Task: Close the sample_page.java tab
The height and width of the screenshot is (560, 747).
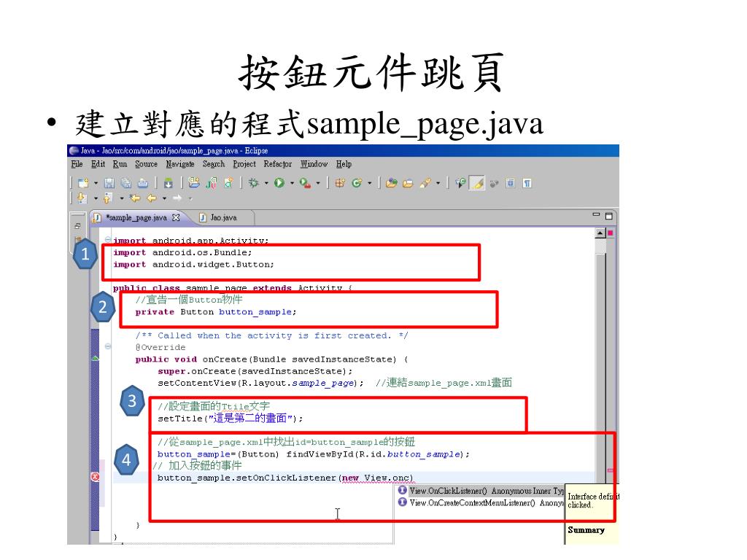Action: [x=176, y=217]
